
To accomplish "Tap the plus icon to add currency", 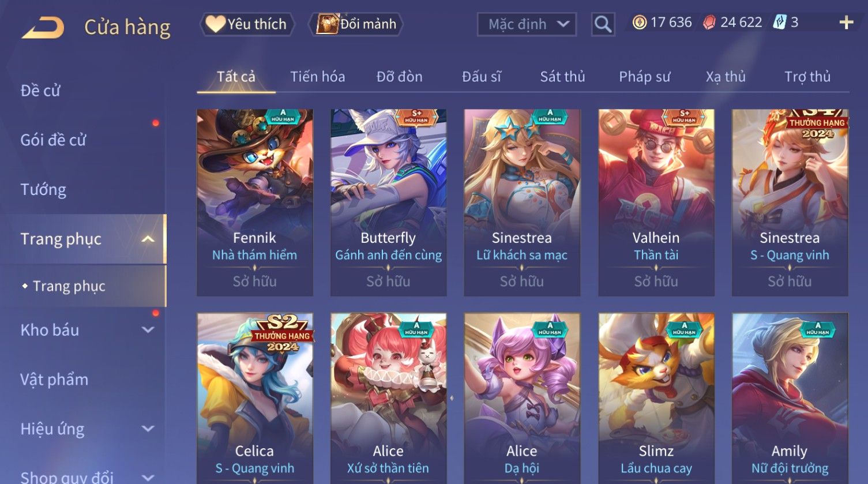I will tap(846, 22).
